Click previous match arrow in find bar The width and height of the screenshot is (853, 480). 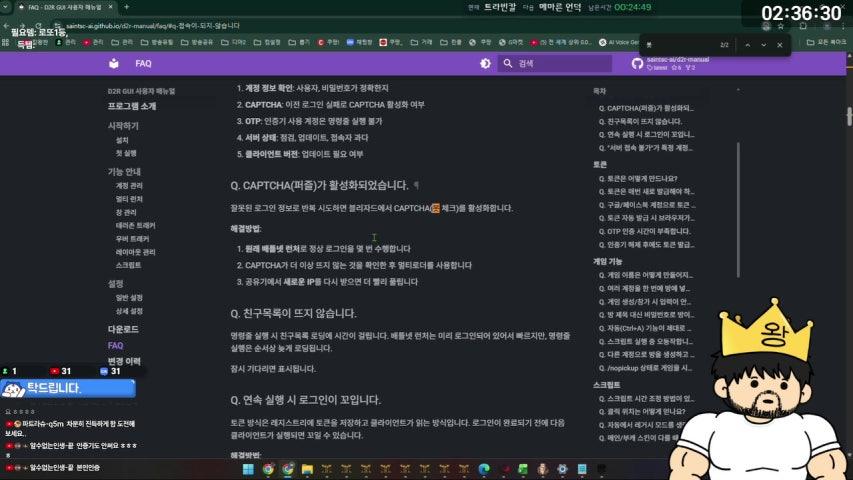pyautogui.click(x=747, y=45)
